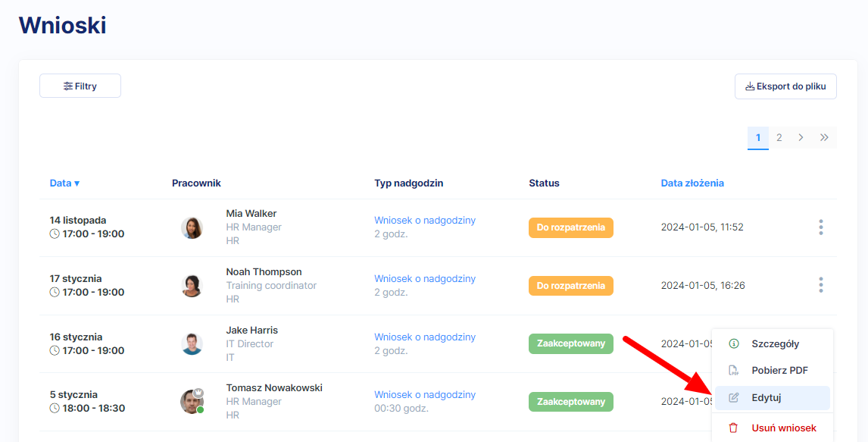
Task: Open the Filtry filter panel
Action: point(80,86)
